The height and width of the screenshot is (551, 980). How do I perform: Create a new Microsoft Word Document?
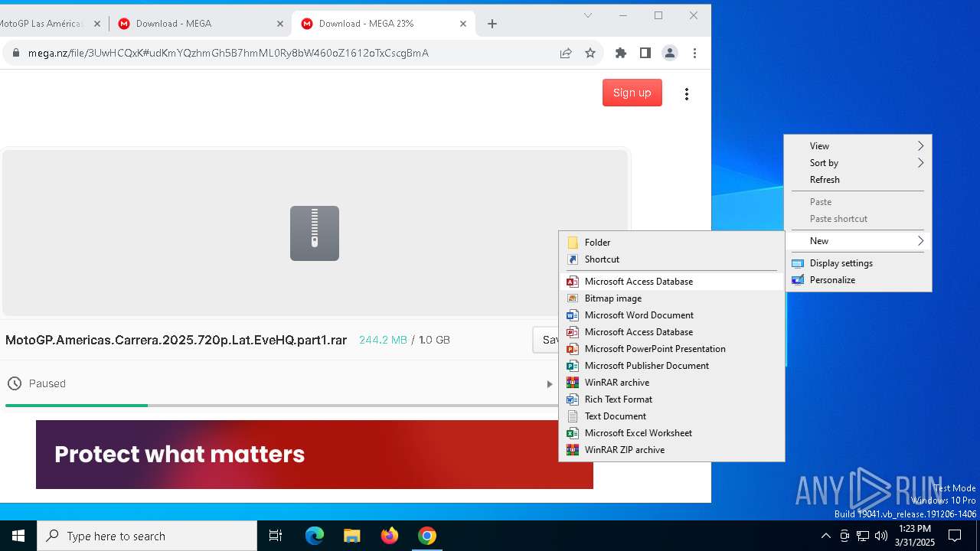click(671, 315)
